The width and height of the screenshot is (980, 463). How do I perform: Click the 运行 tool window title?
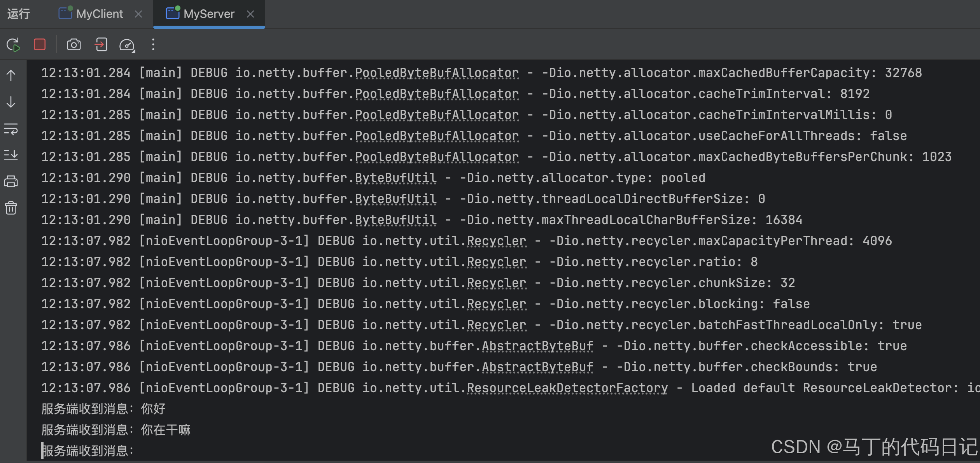pos(19,14)
